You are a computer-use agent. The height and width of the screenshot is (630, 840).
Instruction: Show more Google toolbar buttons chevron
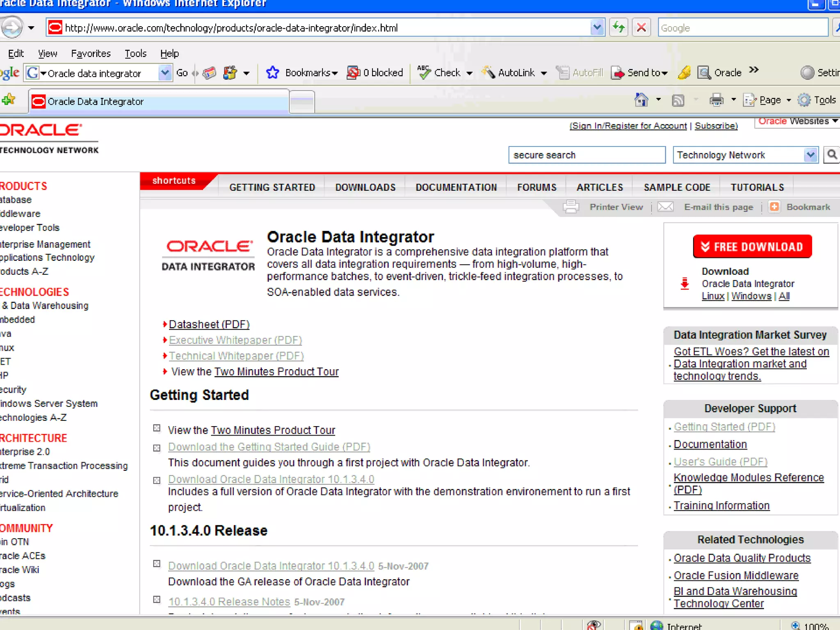[x=754, y=70]
